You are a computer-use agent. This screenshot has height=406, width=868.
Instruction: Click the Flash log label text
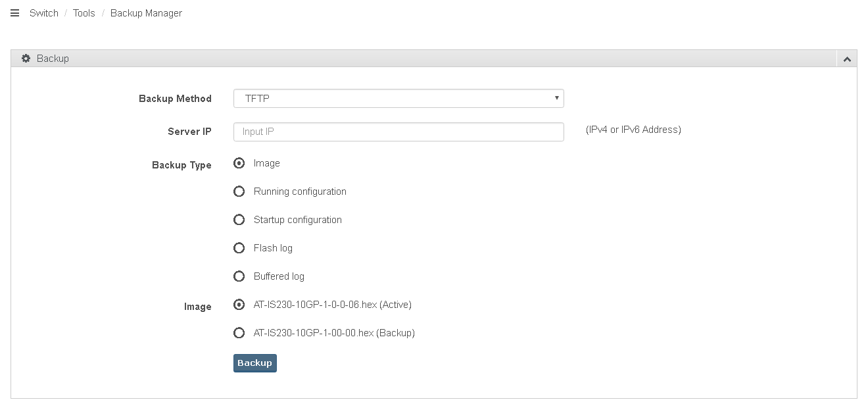point(273,248)
